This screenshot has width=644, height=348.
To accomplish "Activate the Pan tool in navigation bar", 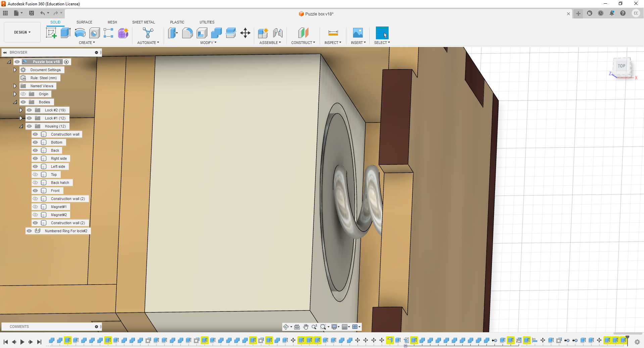I will (305, 327).
